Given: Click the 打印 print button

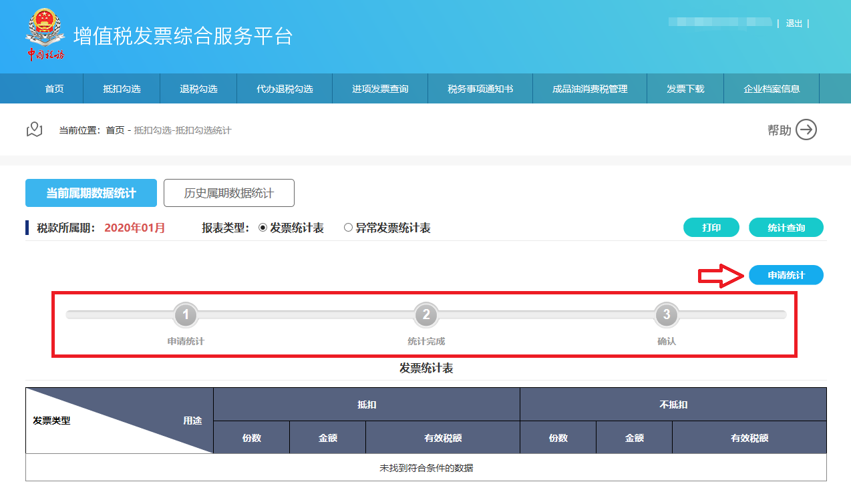Looking at the screenshot, I should click(x=711, y=228).
